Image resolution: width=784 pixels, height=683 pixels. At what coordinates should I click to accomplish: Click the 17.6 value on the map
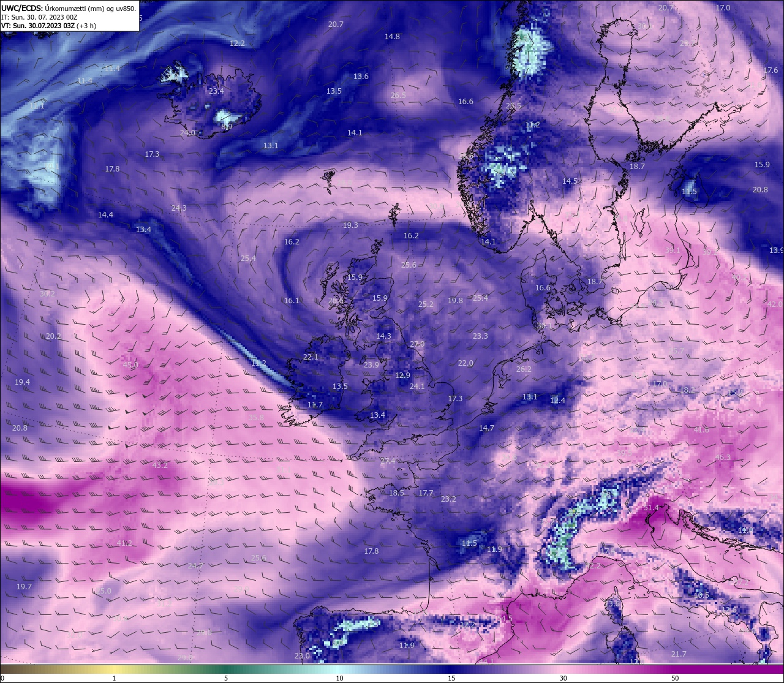771,70
